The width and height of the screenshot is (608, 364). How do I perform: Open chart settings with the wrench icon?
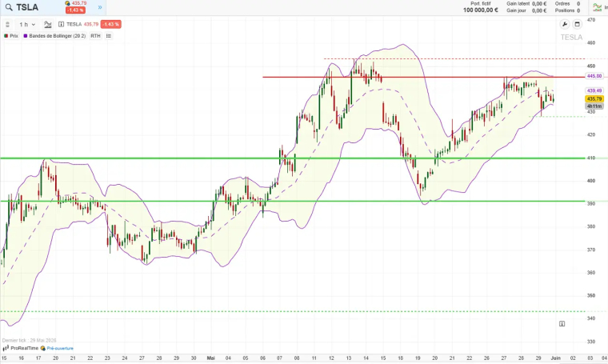(565, 25)
